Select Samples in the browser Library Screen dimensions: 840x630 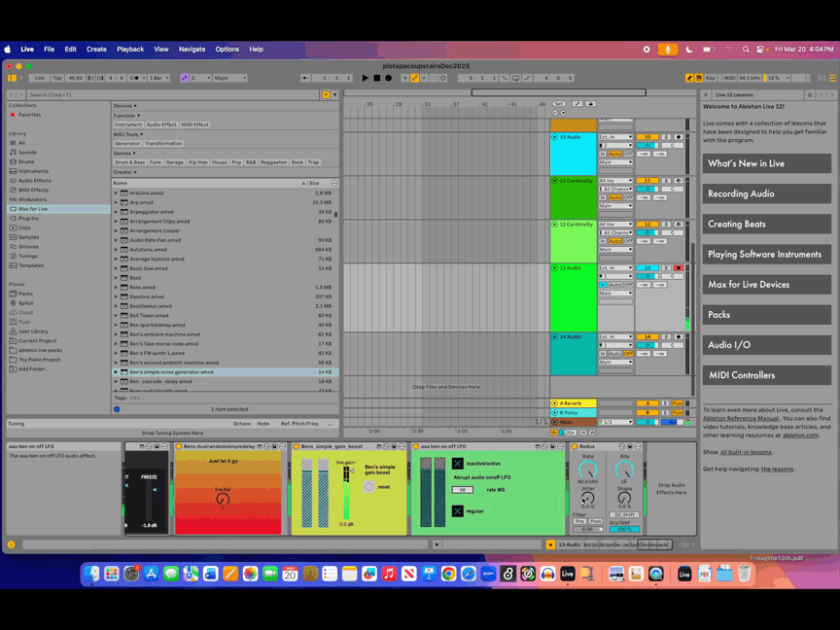[x=28, y=237]
